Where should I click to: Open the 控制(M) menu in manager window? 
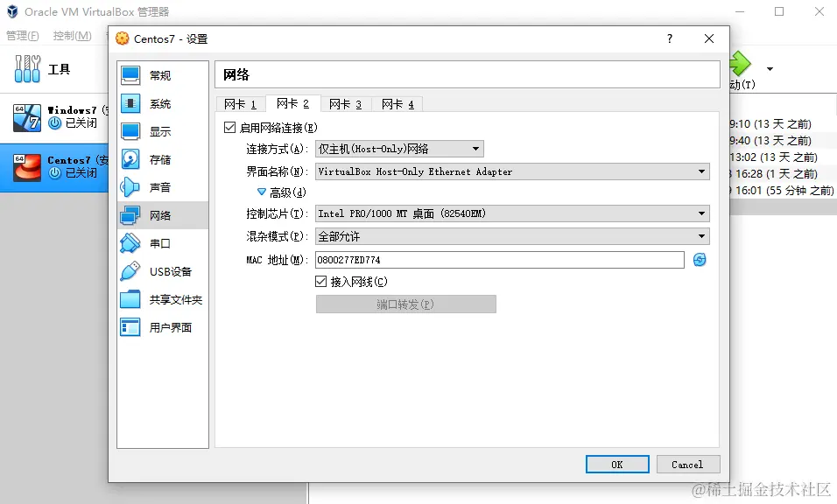click(73, 36)
